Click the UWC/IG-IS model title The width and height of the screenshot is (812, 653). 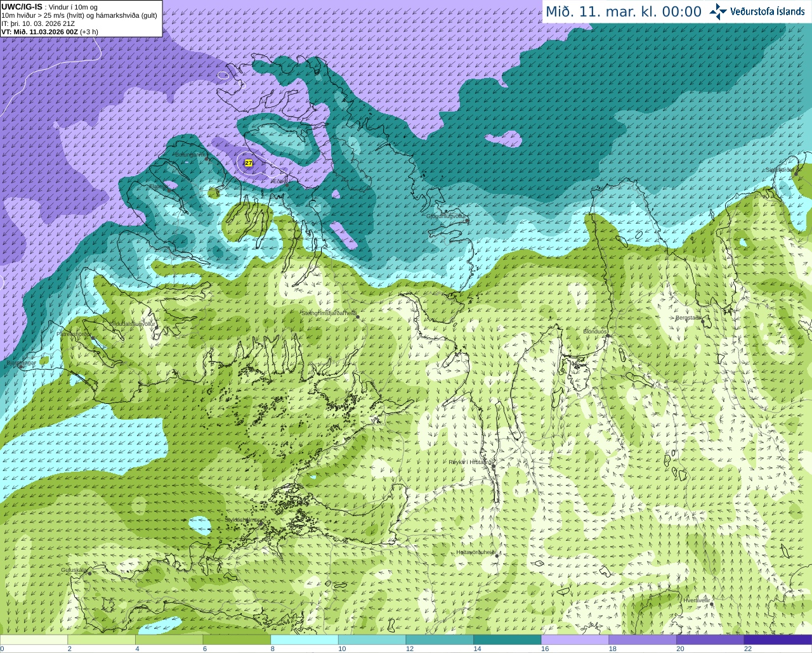[22, 6]
